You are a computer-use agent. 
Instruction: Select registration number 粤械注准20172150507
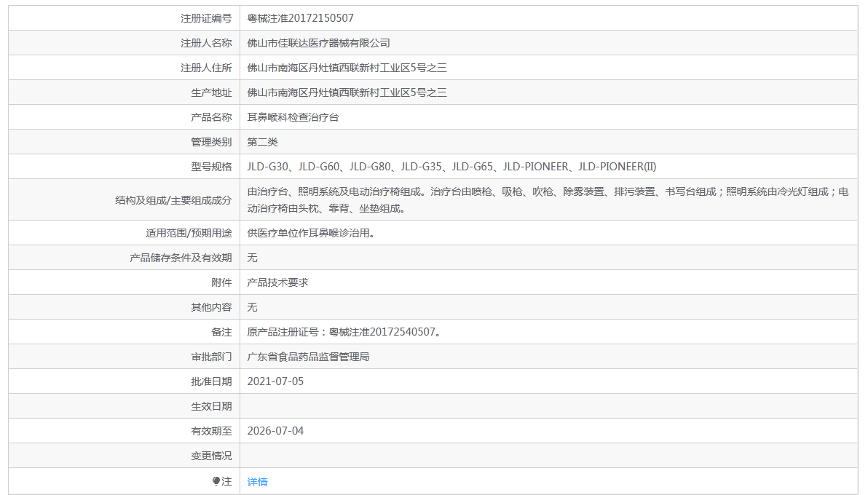tap(301, 18)
